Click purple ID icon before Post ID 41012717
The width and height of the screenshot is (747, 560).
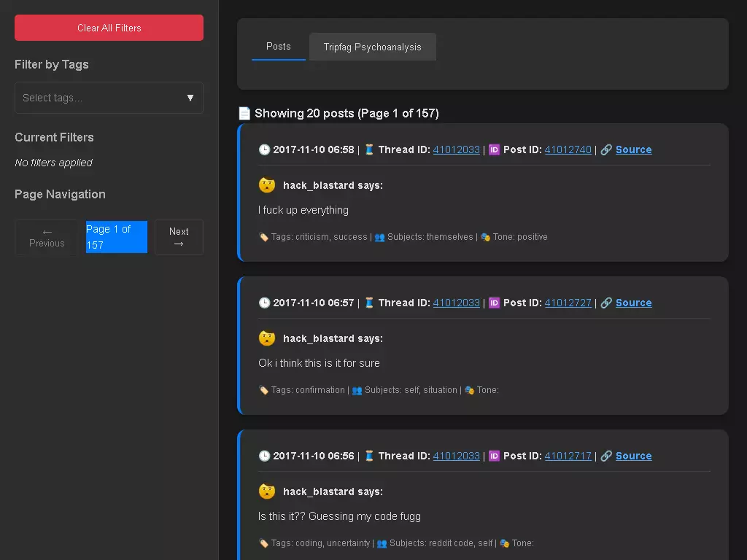click(494, 456)
